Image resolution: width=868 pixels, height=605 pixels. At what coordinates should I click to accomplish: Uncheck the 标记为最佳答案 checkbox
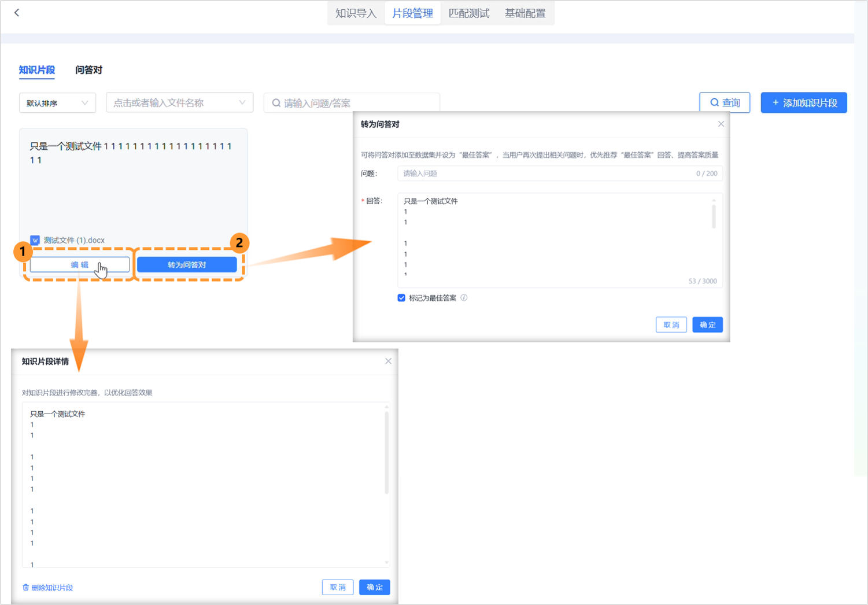[401, 298]
